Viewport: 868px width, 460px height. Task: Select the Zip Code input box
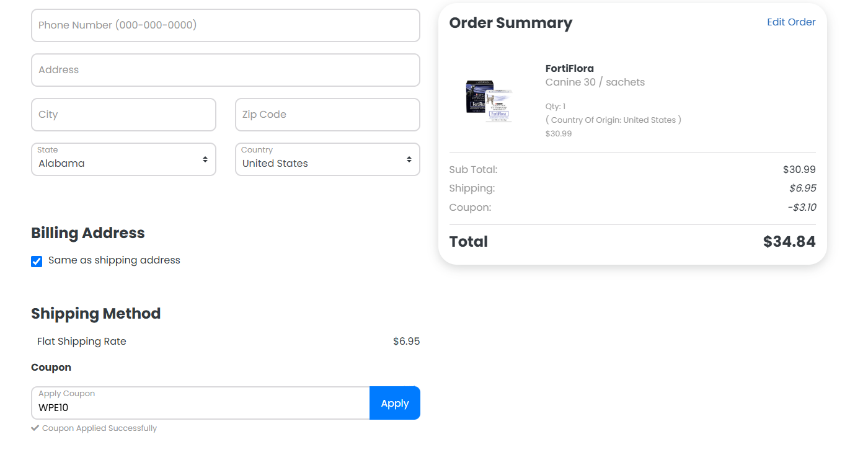(327, 115)
